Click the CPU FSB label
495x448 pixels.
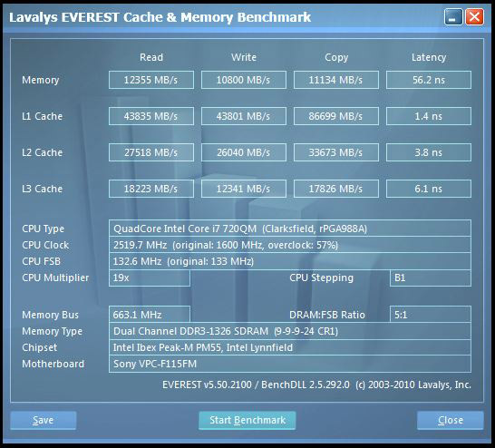tap(41, 261)
